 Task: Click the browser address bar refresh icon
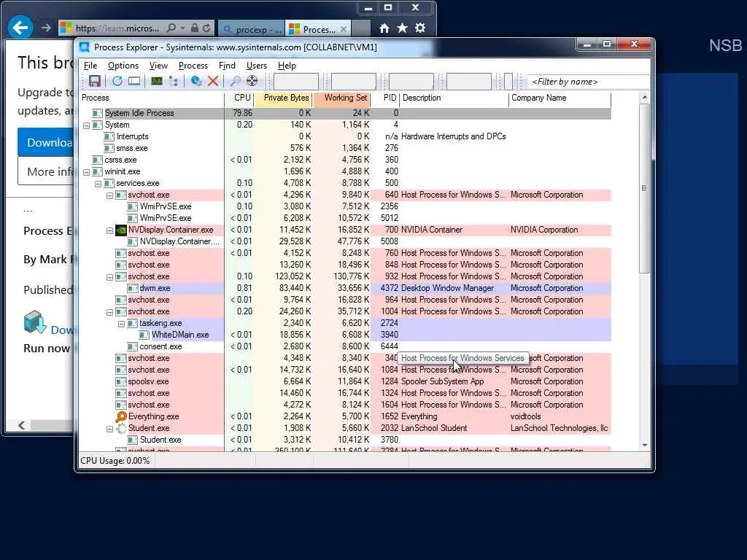pos(206,28)
